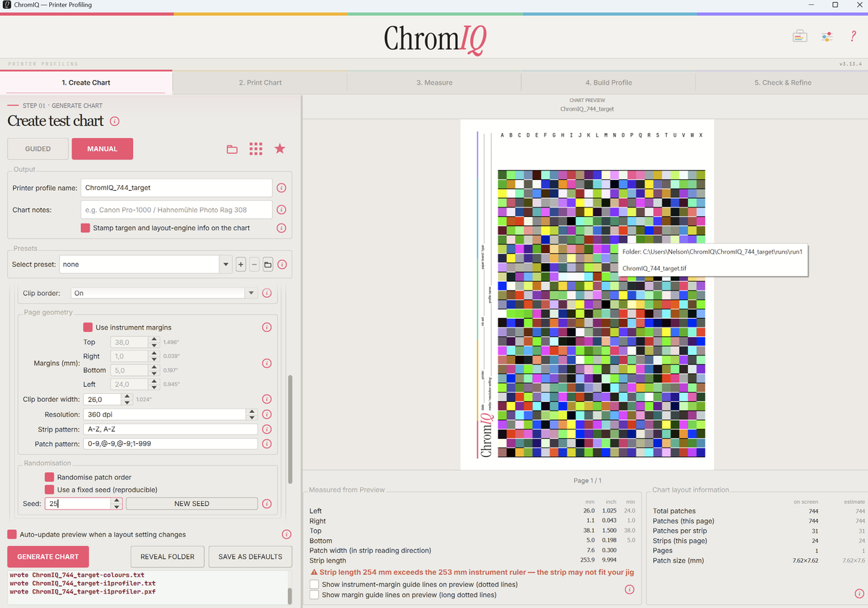The height and width of the screenshot is (608, 868).
Task: Toggle Use instrument margins checkbox
Action: click(x=88, y=327)
